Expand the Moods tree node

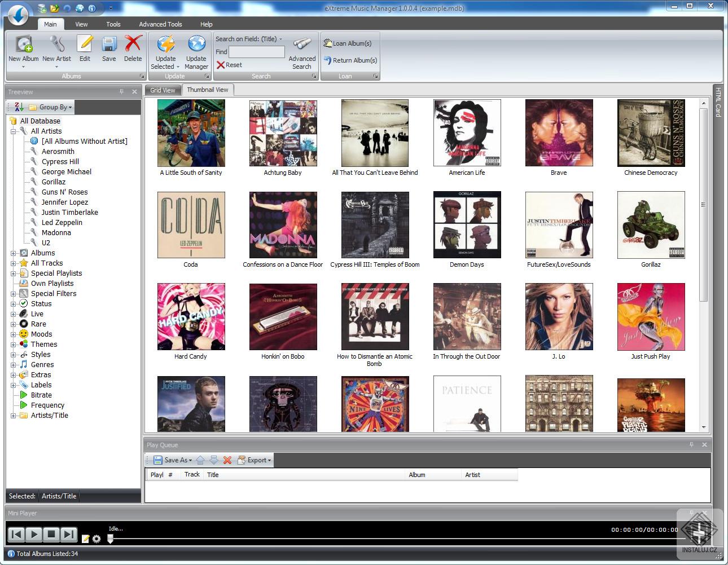[14, 334]
